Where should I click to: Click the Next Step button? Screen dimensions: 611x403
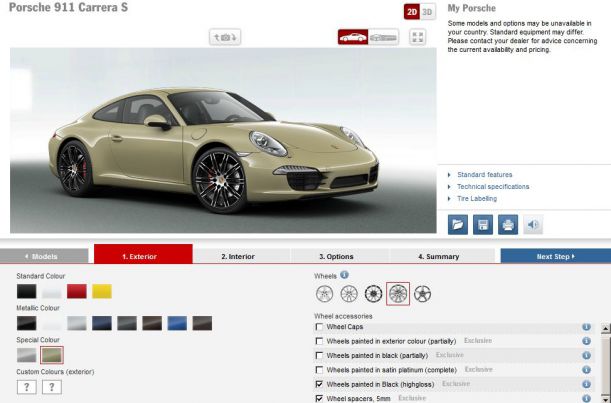click(556, 256)
